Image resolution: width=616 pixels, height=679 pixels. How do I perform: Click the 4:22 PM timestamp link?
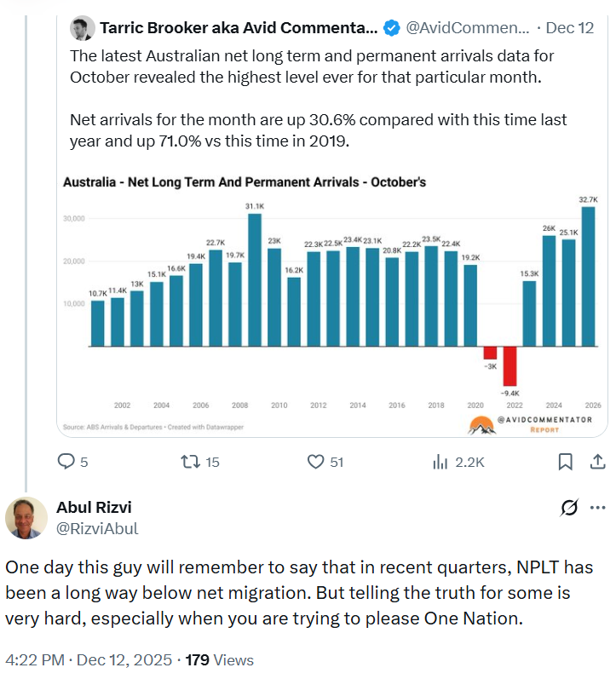pos(35,659)
